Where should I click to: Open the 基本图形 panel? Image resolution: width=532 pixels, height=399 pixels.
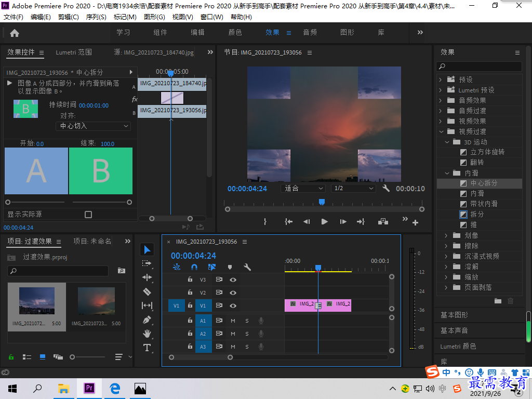coord(454,315)
